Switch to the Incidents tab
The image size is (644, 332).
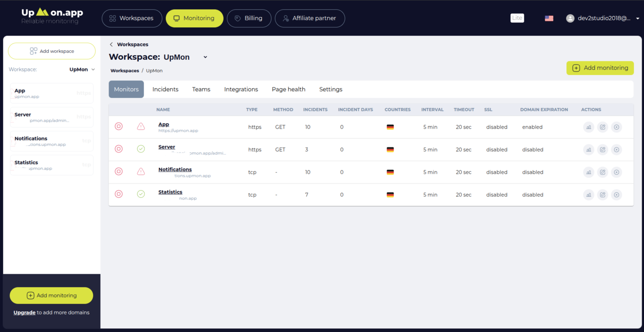click(165, 89)
